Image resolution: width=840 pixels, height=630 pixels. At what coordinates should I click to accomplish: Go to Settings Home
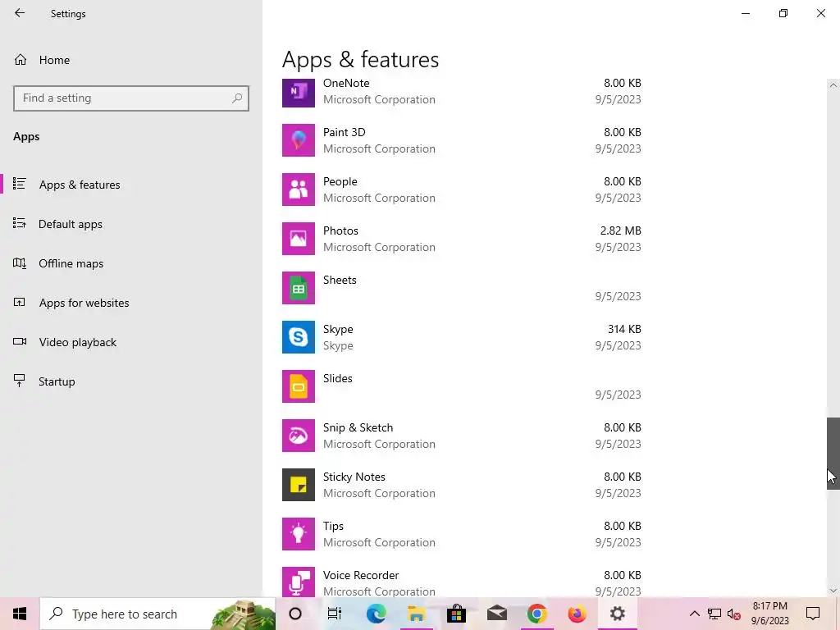[131, 60]
